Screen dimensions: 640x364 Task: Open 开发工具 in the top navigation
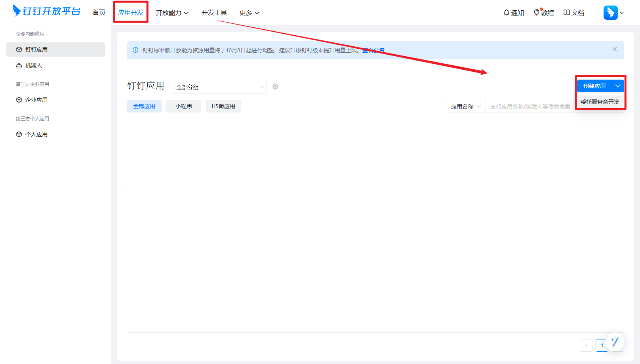click(x=214, y=13)
